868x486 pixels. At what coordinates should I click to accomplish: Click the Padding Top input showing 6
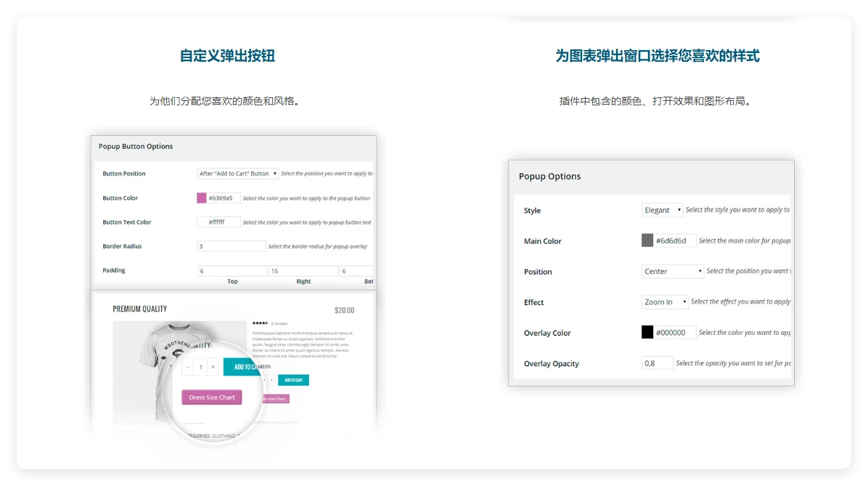(231, 270)
